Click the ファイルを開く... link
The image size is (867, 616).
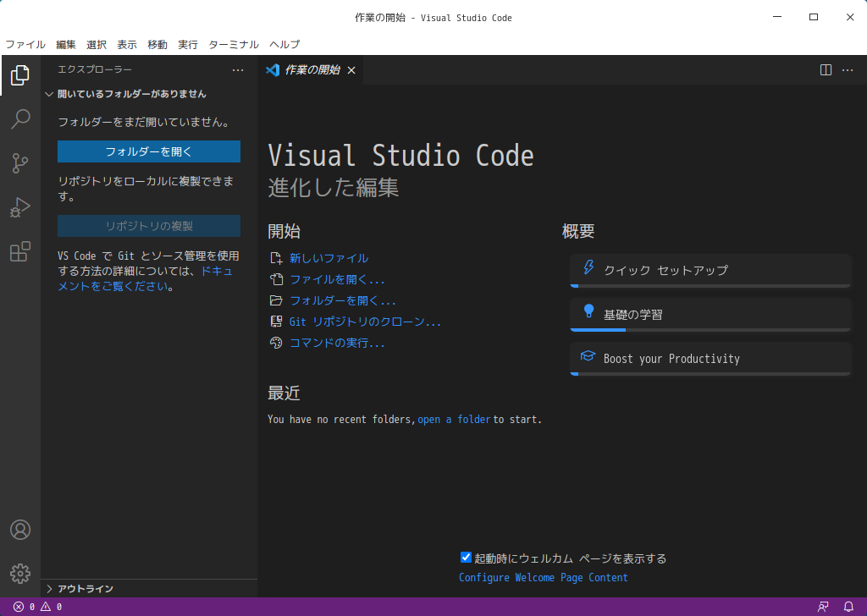point(337,279)
